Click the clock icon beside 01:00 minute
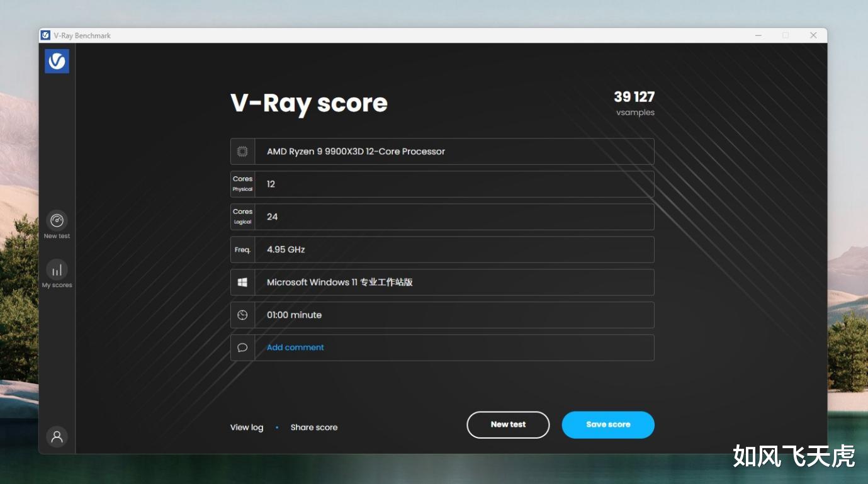Screen dimensions: 868x484 (x=242, y=315)
